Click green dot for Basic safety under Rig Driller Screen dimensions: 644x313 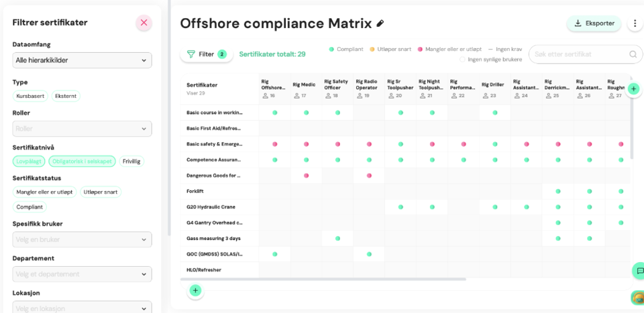(495, 144)
